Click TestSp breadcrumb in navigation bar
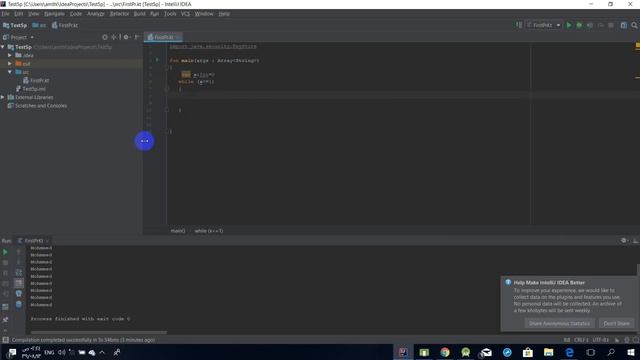 point(15,25)
